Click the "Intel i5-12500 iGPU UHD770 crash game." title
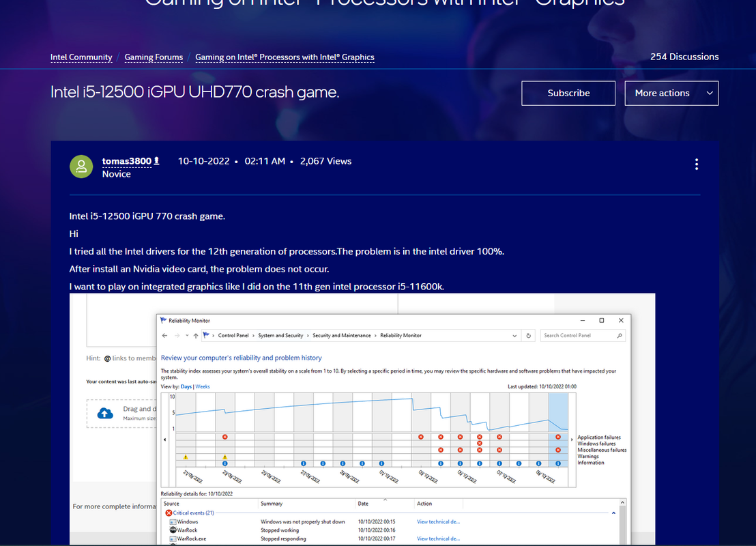This screenshot has height=546, width=756. point(194,91)
